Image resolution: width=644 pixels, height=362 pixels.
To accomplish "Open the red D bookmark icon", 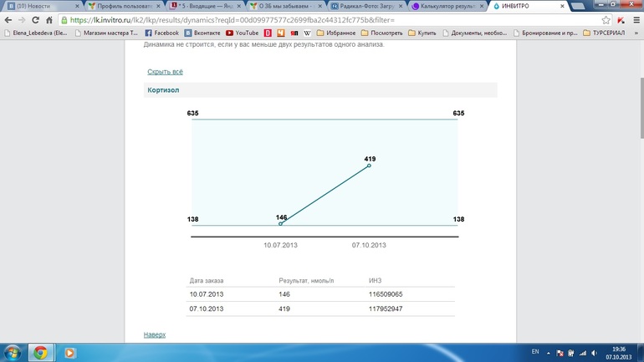I will [x=268, y=33].
